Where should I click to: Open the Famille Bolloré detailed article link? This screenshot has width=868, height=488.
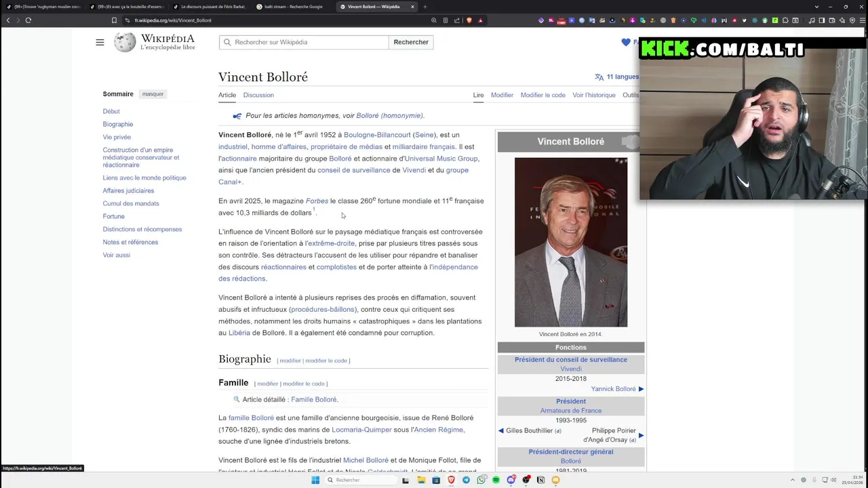314,399
